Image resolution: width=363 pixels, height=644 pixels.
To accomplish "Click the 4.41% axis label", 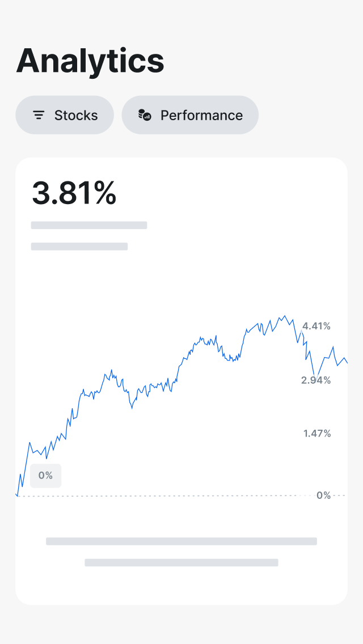I will point(316,326).
